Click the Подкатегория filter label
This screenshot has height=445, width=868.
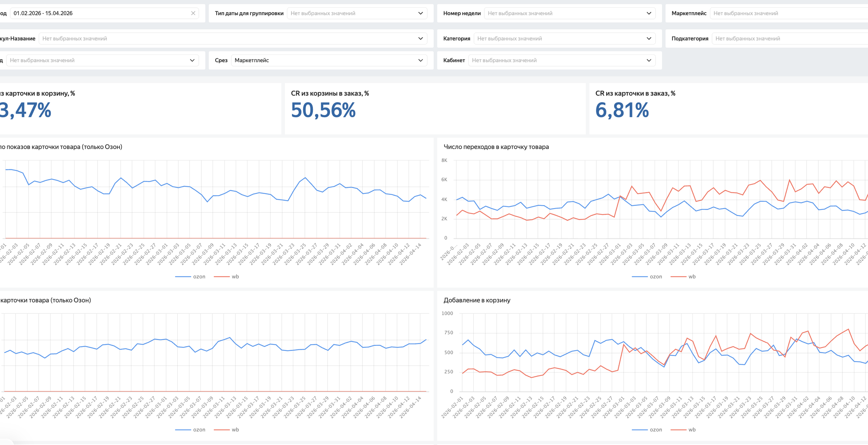click(x=690, y=39)
